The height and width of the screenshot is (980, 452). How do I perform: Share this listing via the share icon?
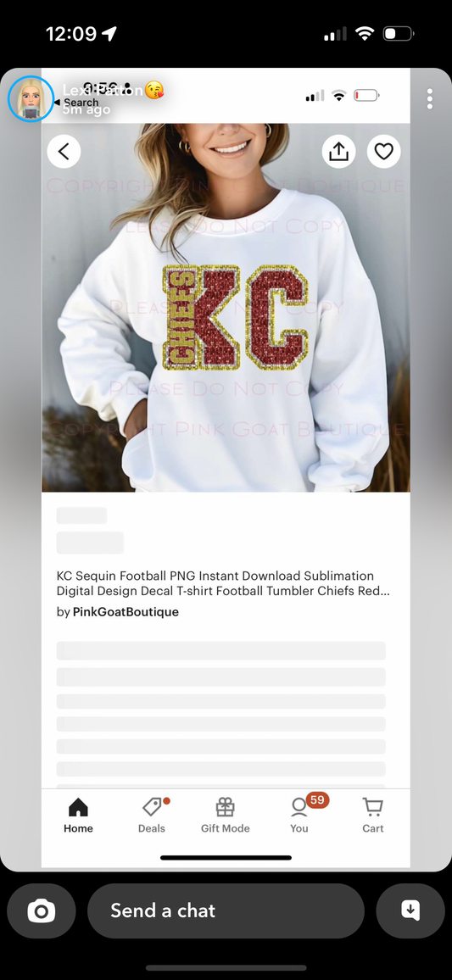[x=338, y=151]
